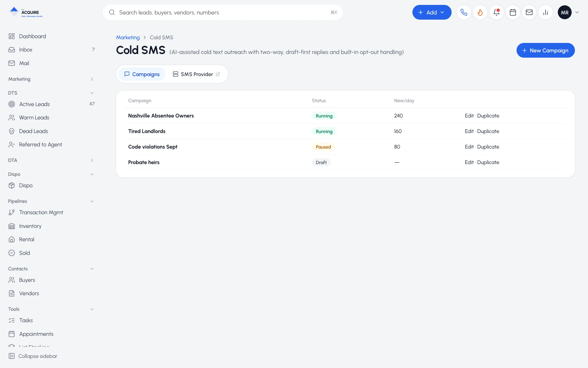Edit Nashville Absentee Owners campaign
The width and height of the screenshot is (588, 368).
click(469, 116)
